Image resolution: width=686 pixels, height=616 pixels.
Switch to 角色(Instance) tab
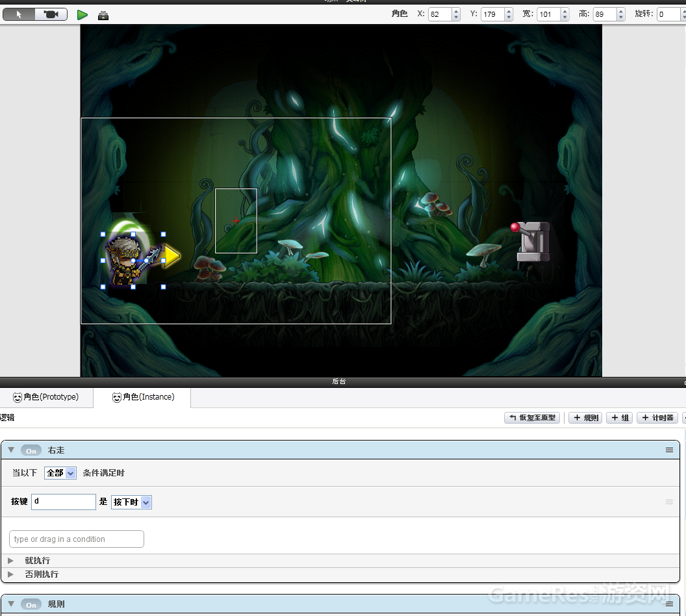coord(144,397)
